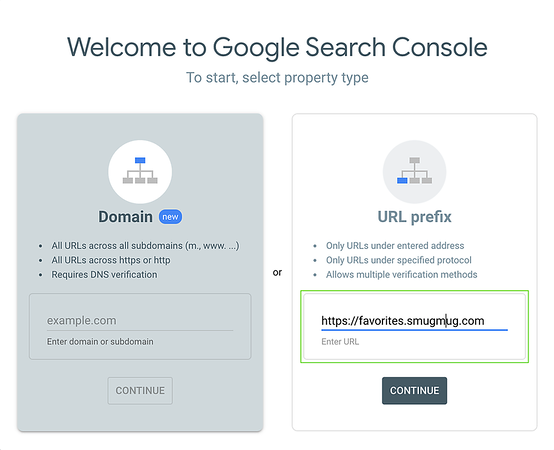Click 'Allows multiple verification methods' bullet
Screen dimensions: 554x450
(x=401, y=274)
